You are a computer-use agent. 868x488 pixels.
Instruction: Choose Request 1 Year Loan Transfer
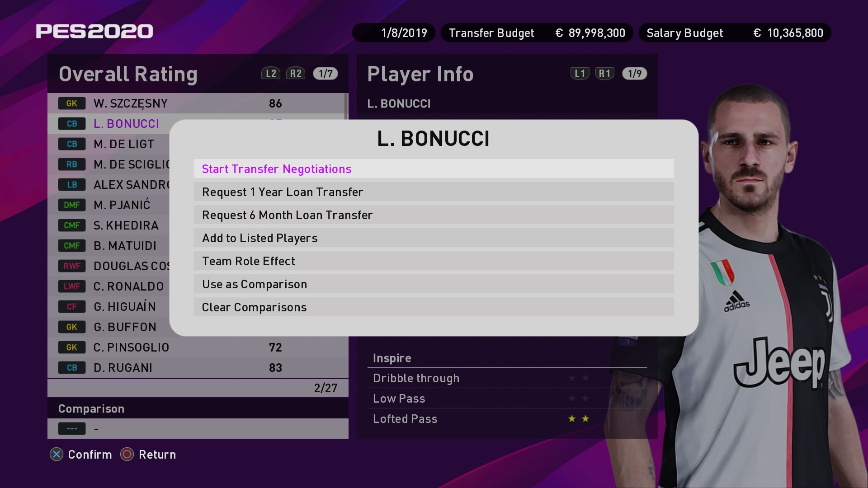[x=434, y=192]
